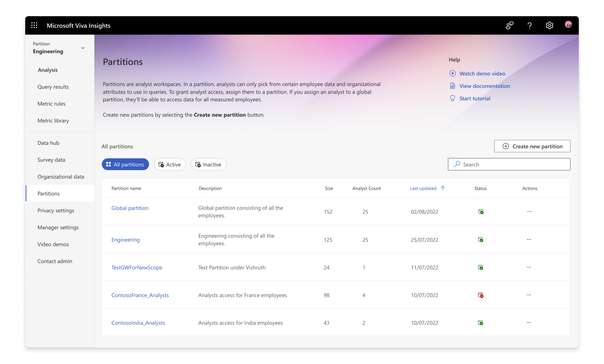The image size is (604, 364).
Task: Click Create new partition button
Action: tap(532, 146)
